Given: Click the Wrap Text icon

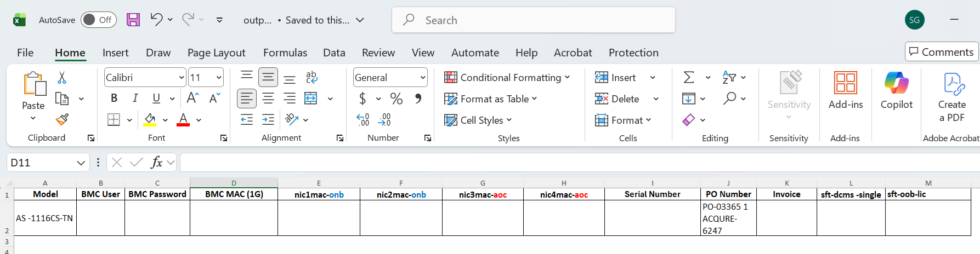Looking at the screenshot, I should (311, 77).
